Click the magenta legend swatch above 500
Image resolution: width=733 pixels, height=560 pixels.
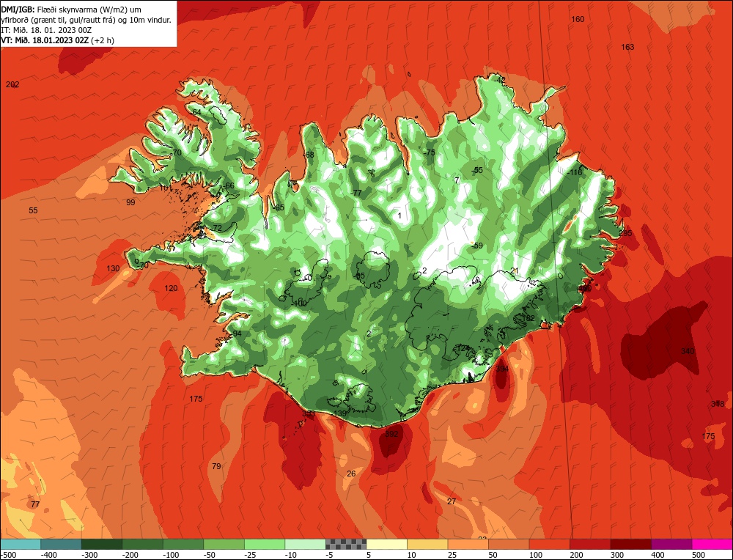point(712,544)
